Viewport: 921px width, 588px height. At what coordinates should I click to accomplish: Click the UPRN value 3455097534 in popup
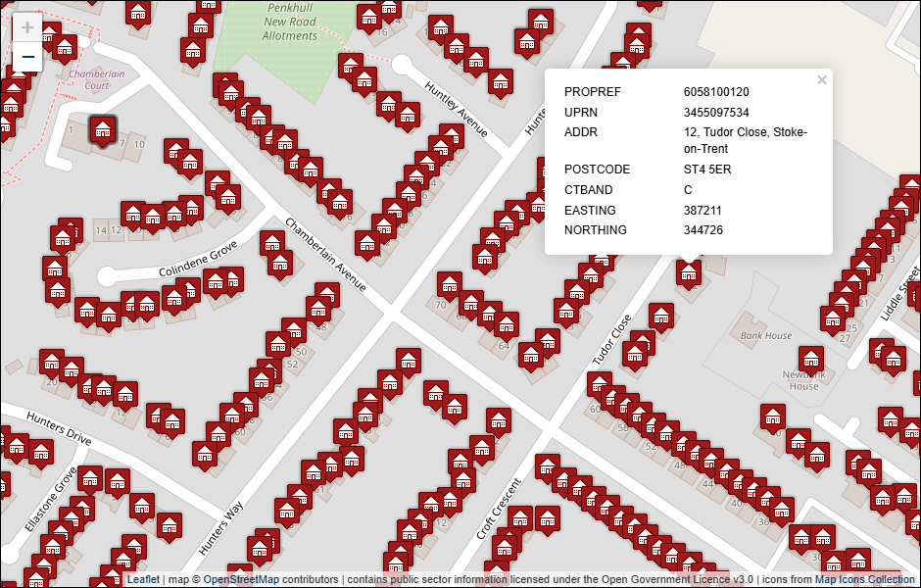coord(716,113)
